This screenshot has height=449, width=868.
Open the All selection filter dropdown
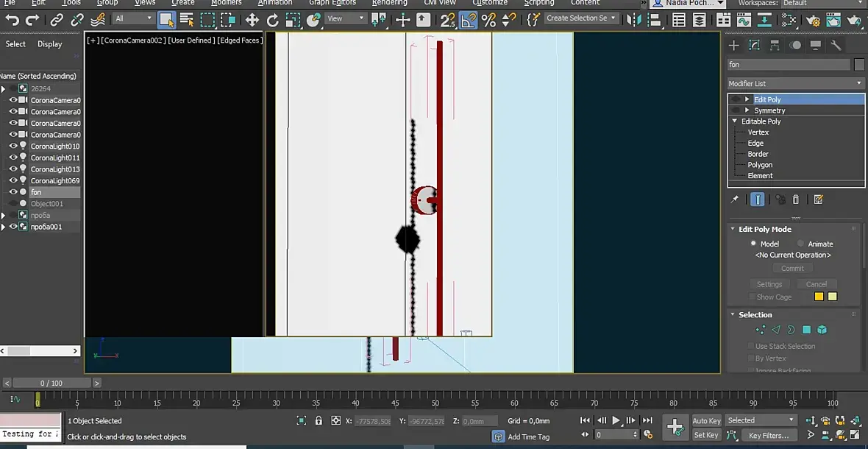[133, 19]
